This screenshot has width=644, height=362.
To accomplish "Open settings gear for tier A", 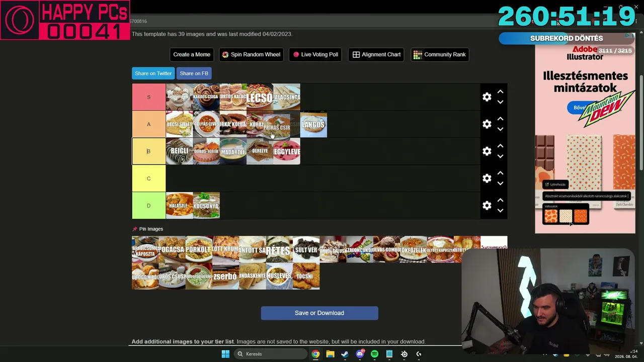I will pos(487,124).
